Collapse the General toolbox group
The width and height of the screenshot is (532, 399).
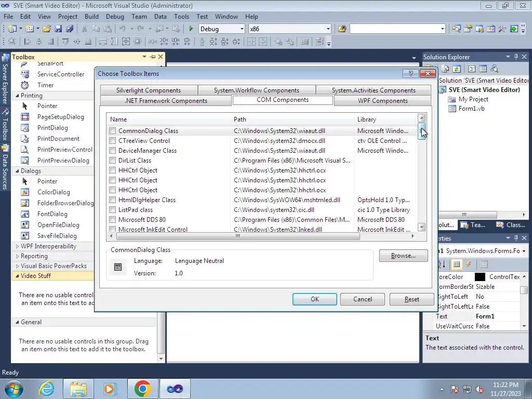(17, 322)
